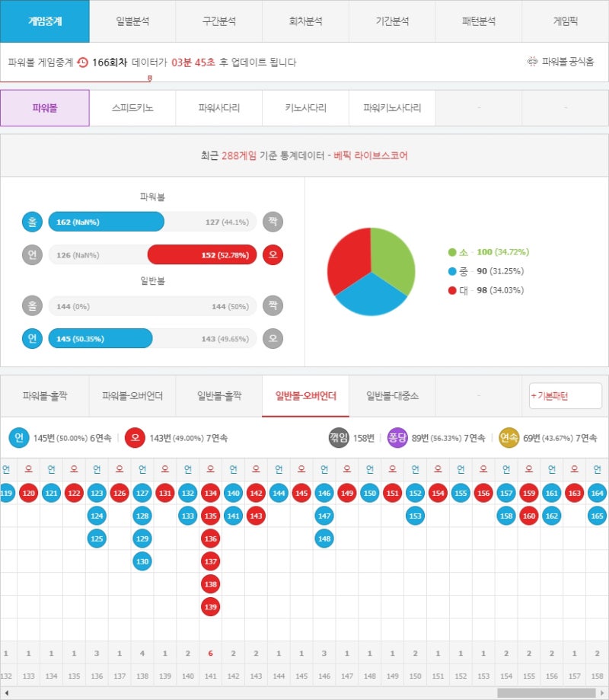
Task: Click the gray 짝 circle in the 파워볼 stats
Action: click(x=273, y=222)
